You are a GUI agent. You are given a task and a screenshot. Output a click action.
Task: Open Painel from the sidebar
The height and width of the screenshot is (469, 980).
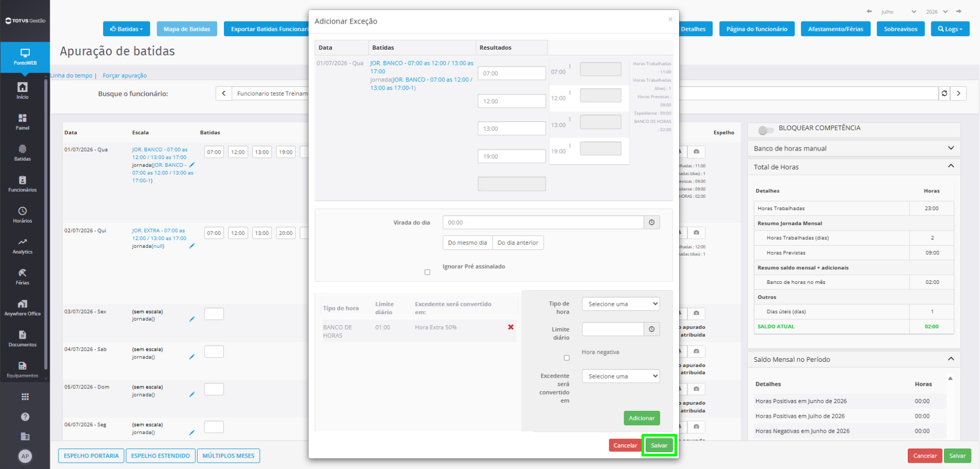(x=22, y=122)
